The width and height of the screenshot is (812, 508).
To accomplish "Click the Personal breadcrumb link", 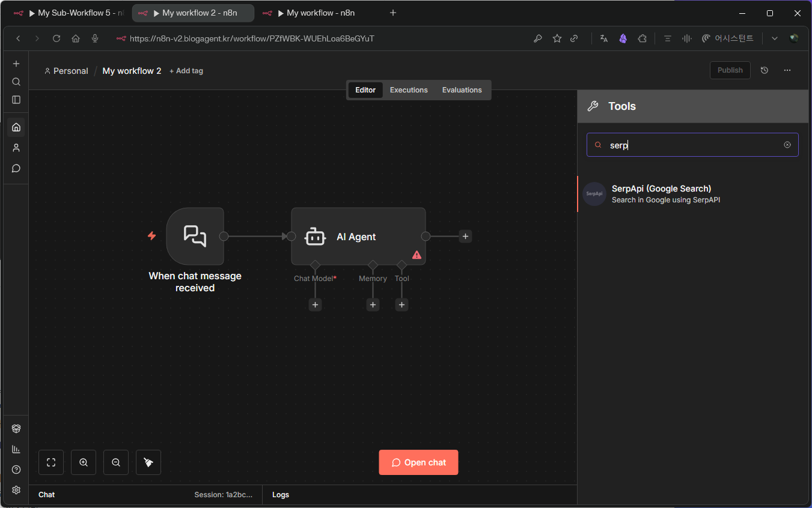I will [66, 71].
